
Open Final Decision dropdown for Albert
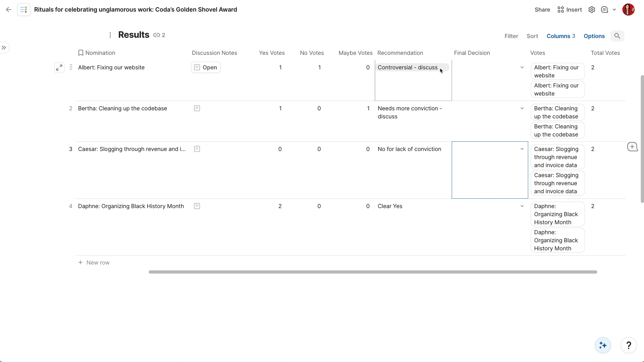click(x=522, y=67)
